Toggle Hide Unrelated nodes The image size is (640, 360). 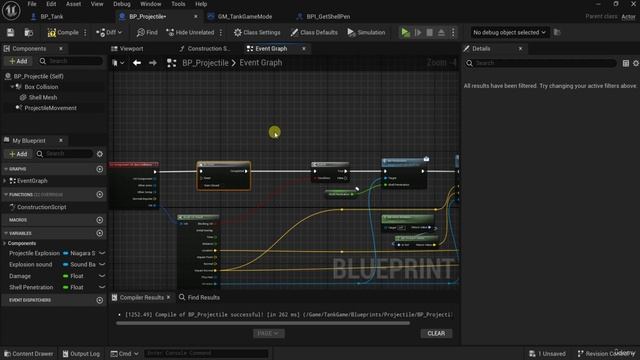click(190, 32)
